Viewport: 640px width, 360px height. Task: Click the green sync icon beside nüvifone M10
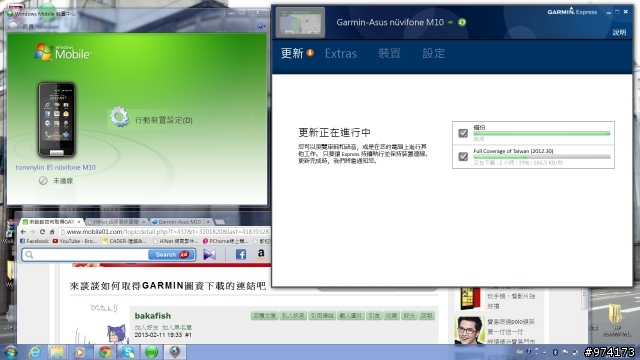(x=462, y=22)
